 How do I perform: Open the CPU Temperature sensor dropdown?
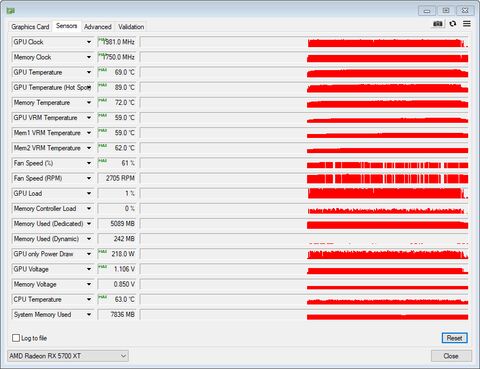coord(89,299)
